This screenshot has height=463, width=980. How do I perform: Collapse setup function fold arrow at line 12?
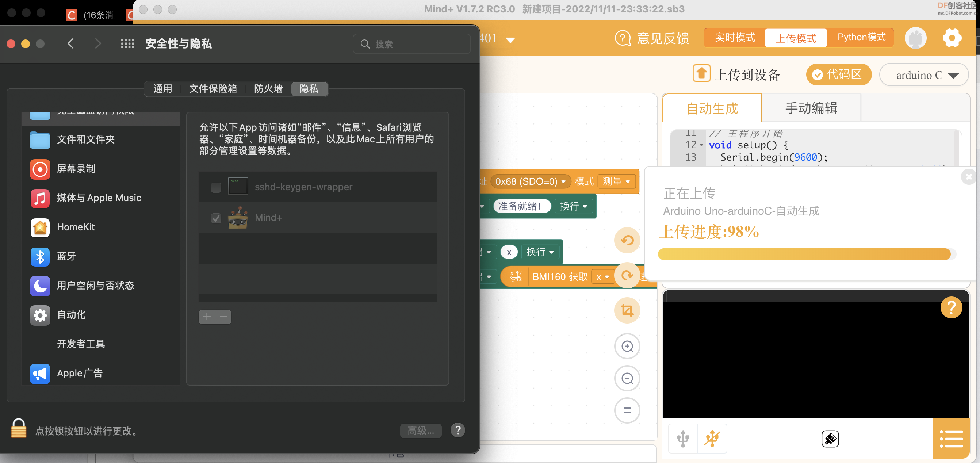[701, 145]
